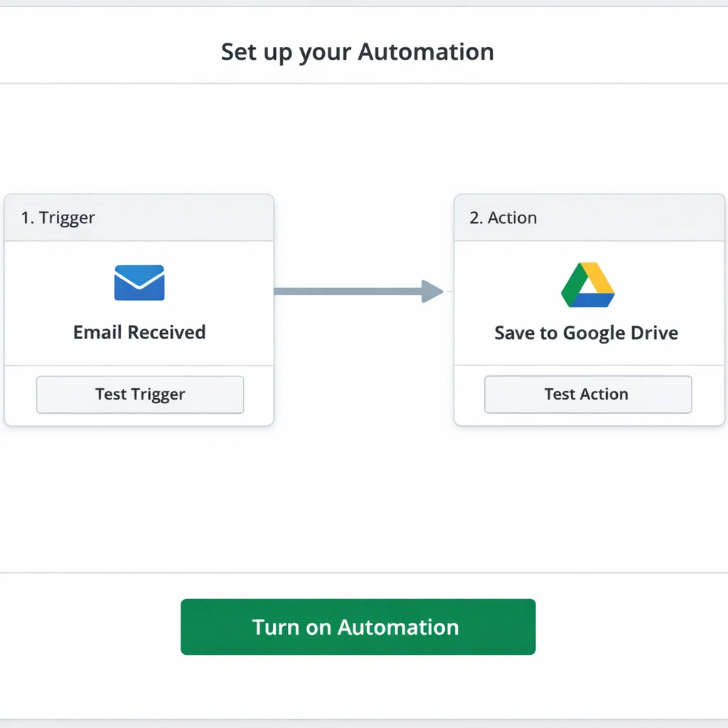Screen dimensions: 728x728
Task: Click the Test Action button
Action: pyautogui.click(x=587, y=394)
